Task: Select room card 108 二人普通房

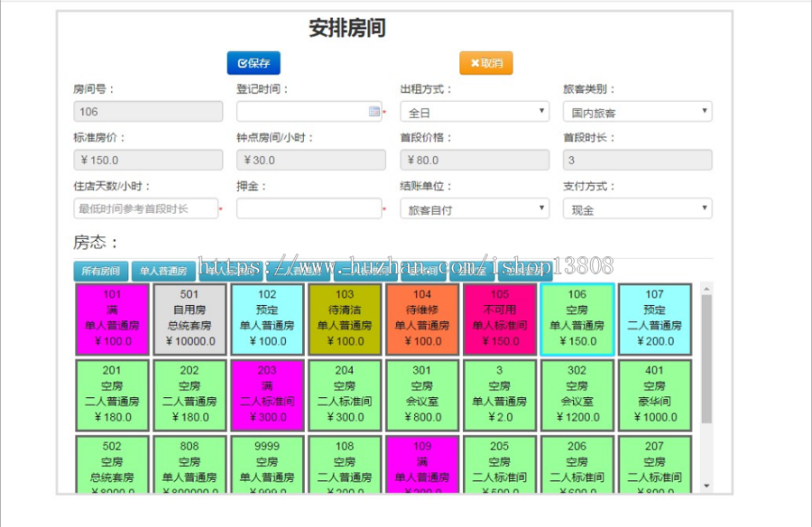Action: [x=345, y=465]
